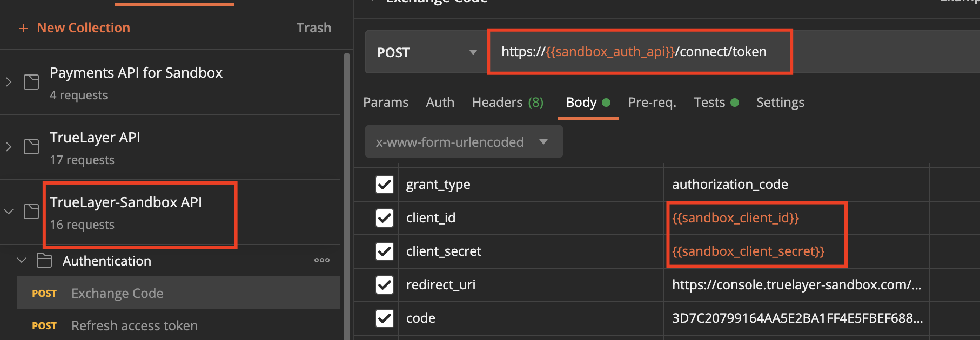Click the grant_type key cell
This screenshot has height=340, width=980.
531,185
